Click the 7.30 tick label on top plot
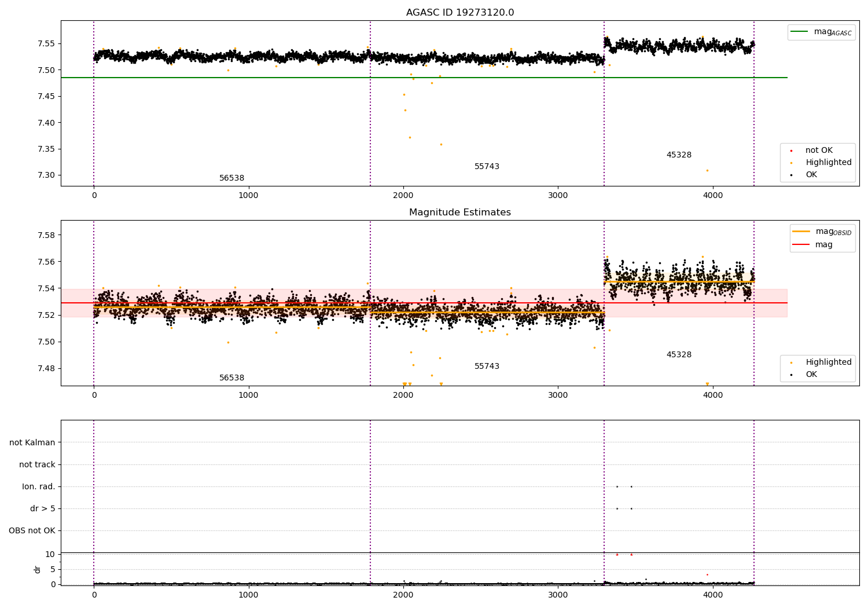868x608 pixels. point(46,175)
